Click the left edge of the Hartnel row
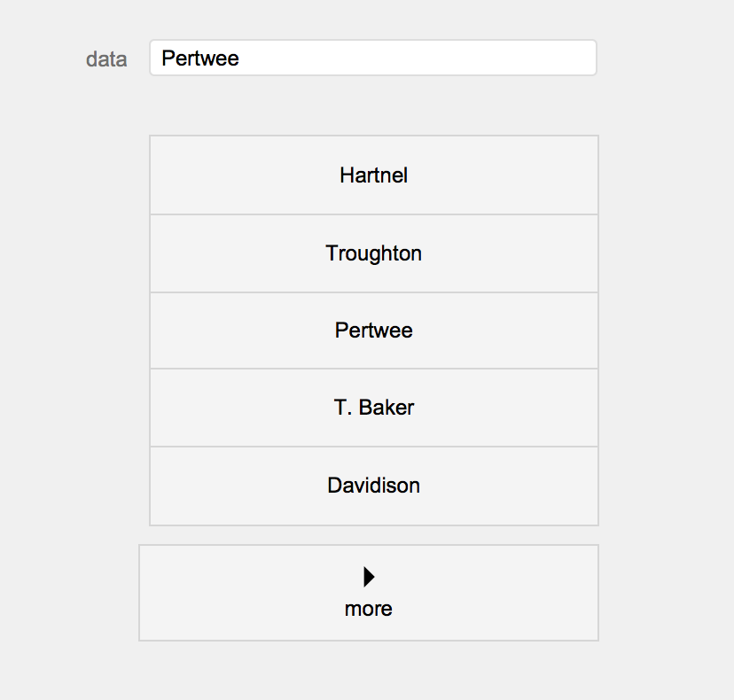This screenshot has width=734, height=700. tap(168, 175)
